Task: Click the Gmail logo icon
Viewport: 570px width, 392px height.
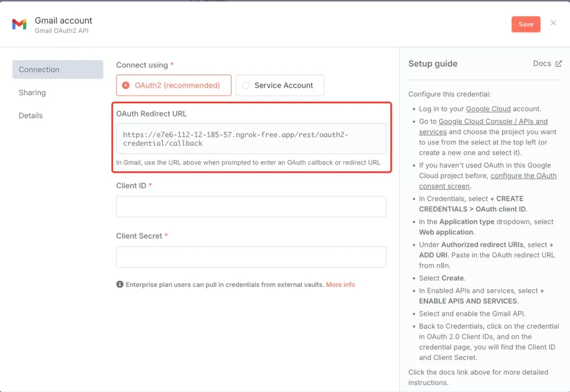Action: (x=20, y=24)
